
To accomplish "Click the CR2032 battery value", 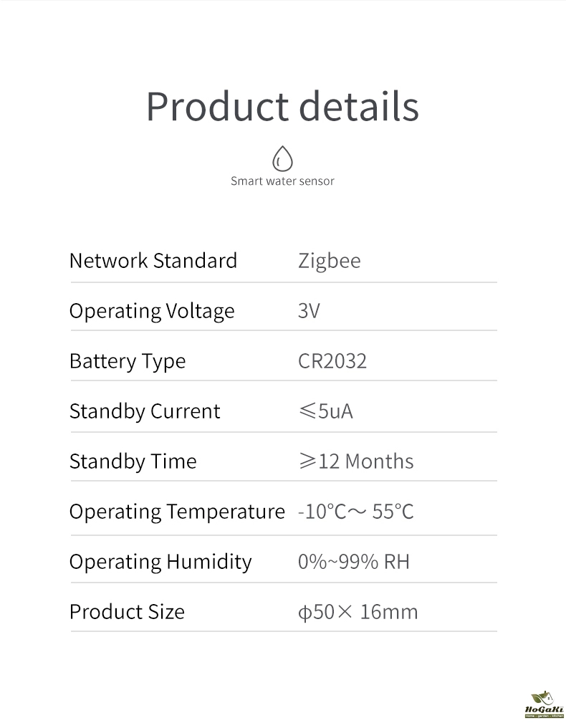I will 332,361.
